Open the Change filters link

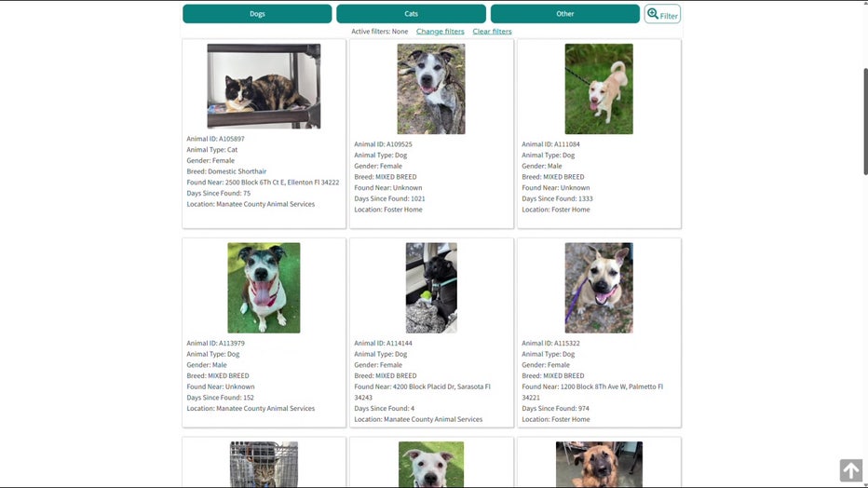click(x=441, y=32)
